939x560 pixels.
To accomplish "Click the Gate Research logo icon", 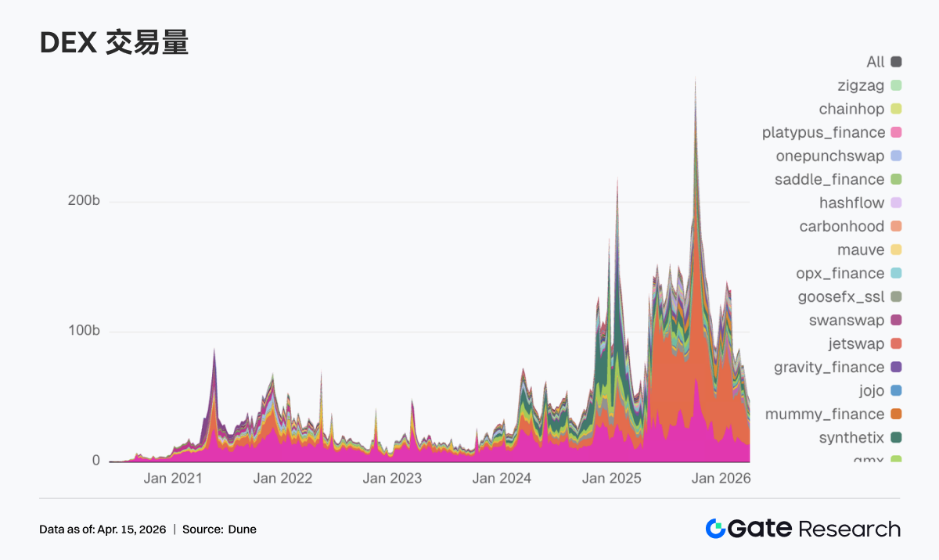I will [x=715, y=529].
